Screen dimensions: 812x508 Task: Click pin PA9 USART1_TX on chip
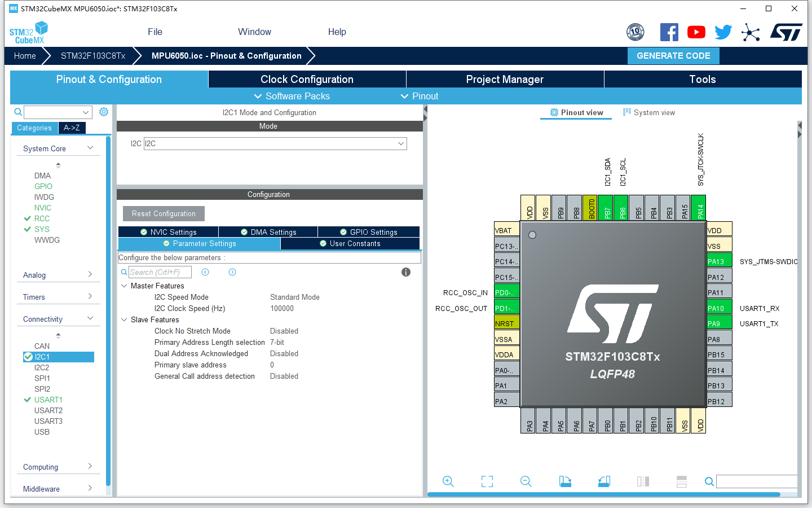click(x=719, y=323)
